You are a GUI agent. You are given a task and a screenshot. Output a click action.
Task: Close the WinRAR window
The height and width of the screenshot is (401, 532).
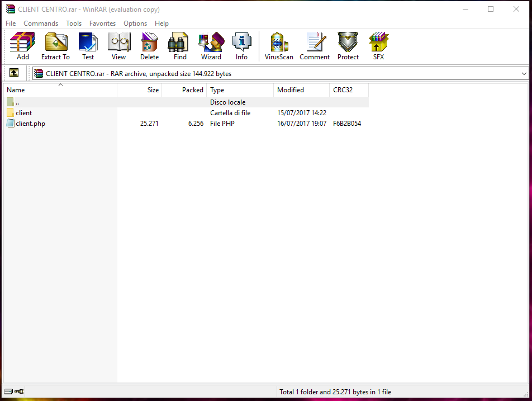516,9
